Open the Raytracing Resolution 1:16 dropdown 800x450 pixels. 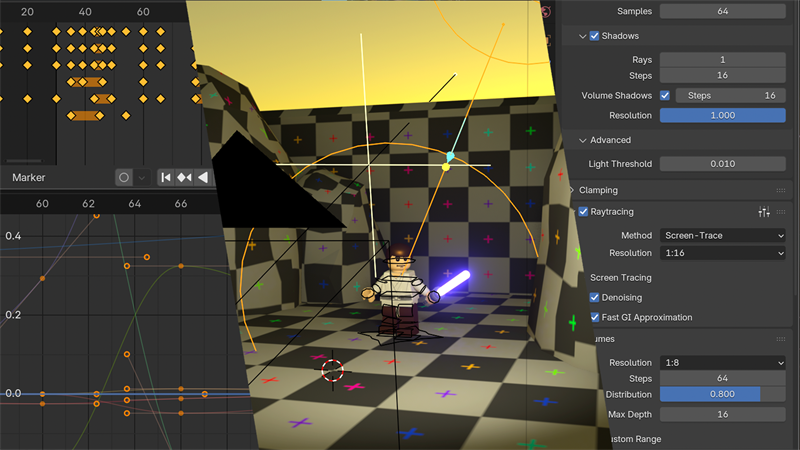point(722,254)
